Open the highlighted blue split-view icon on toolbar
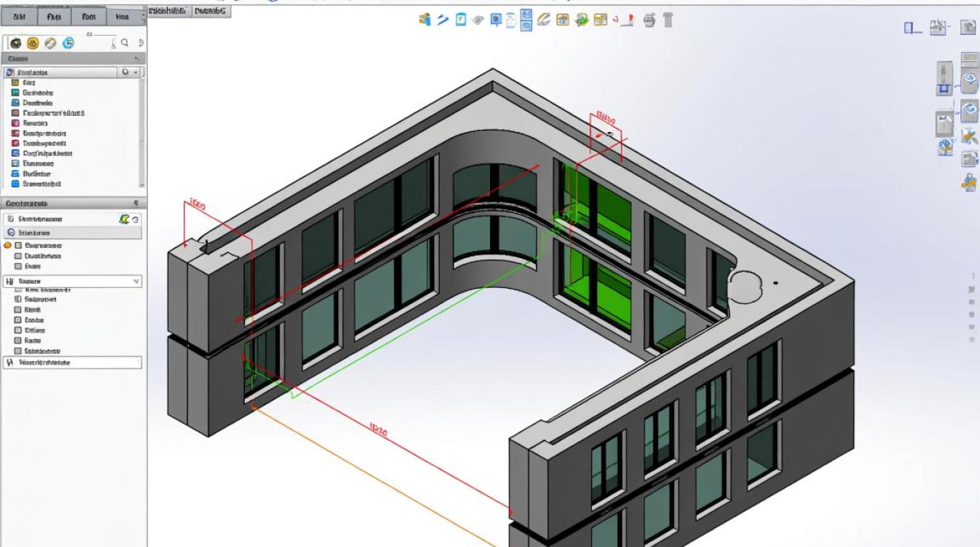This screenshot has width=980, height=547. (526, 20)
